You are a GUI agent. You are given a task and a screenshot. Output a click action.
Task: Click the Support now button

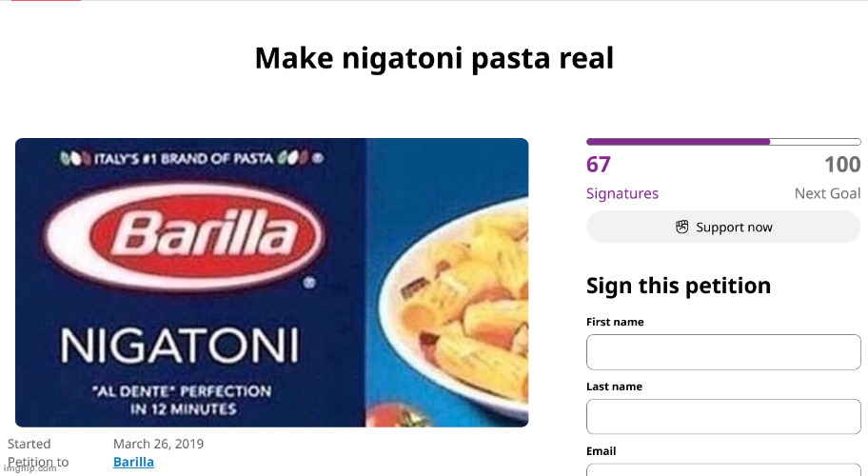coord(723,227)
